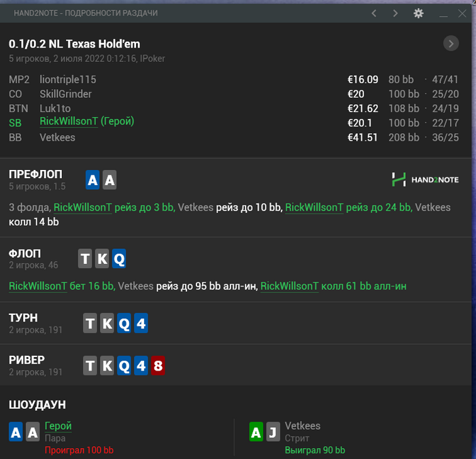476x459 pixels.
Task: Click the gray Jack card in Vetkees showdown hand
Action: pos(273,432)
